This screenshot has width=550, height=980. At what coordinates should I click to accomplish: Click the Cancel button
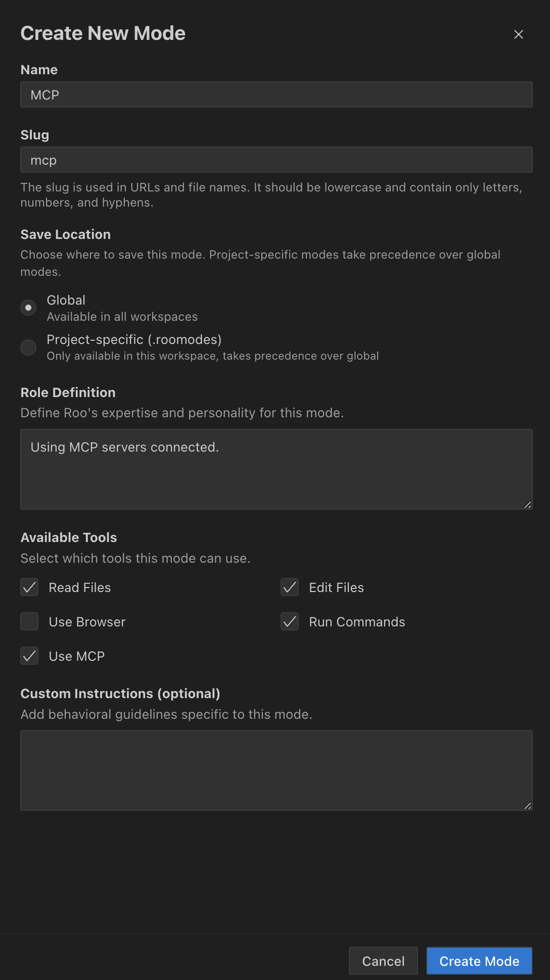[x=383, y=961]
